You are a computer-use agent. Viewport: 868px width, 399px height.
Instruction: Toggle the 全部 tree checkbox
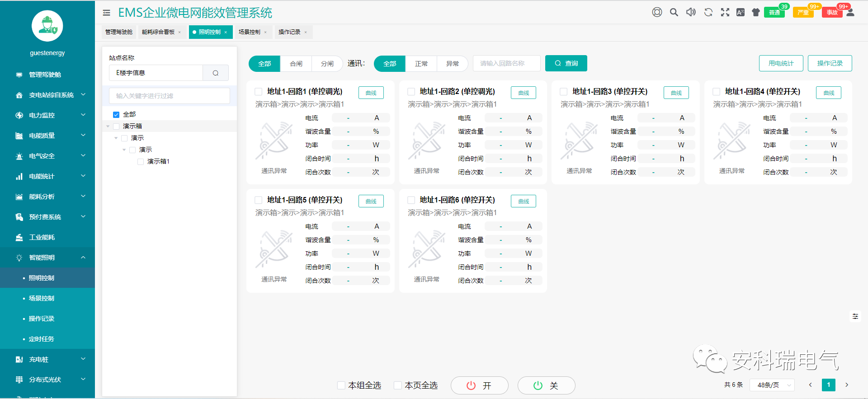tap(116, 115)
